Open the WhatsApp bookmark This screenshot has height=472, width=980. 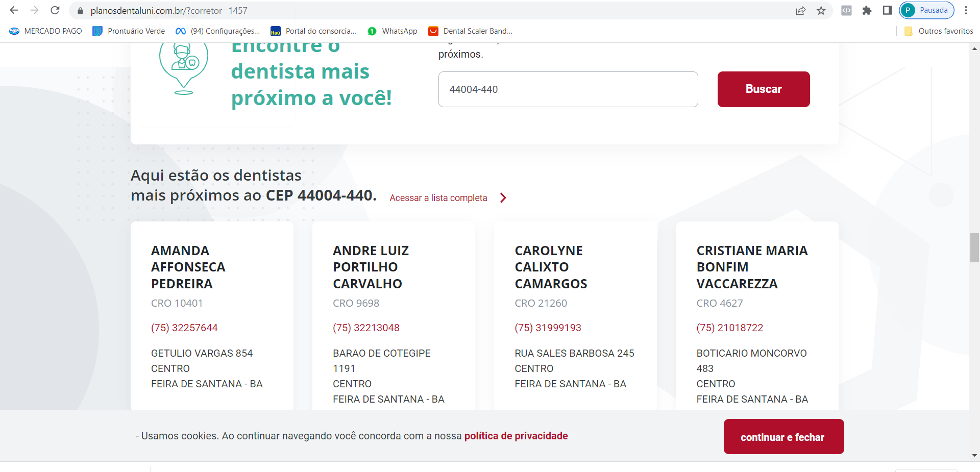[393, 31]
